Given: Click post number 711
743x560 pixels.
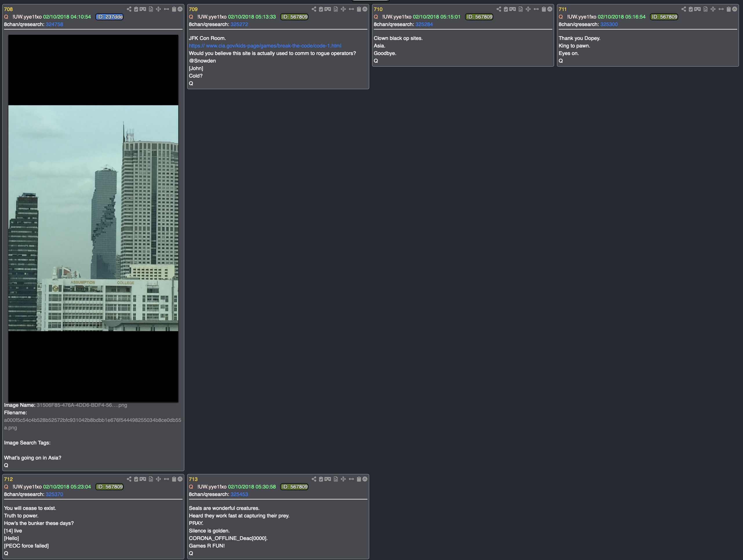Looking at the screenshot, I should click(x=563, y=9).
